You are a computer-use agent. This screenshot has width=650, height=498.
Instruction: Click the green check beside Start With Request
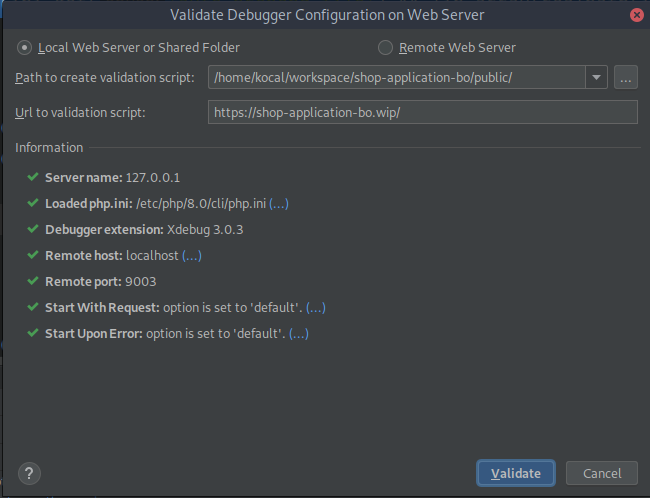[x=33, y=307]
